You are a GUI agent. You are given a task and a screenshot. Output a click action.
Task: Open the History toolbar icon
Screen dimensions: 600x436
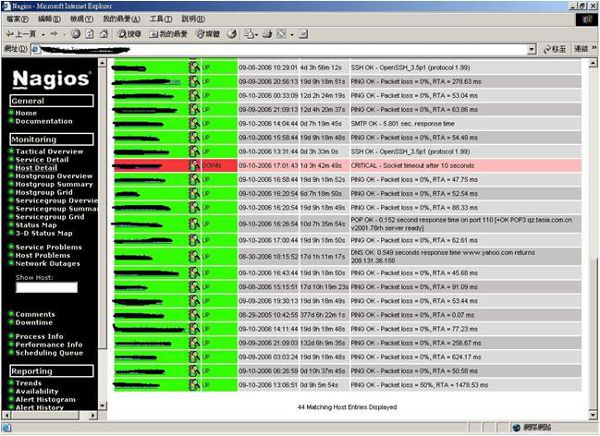click(x=232, y=34)
